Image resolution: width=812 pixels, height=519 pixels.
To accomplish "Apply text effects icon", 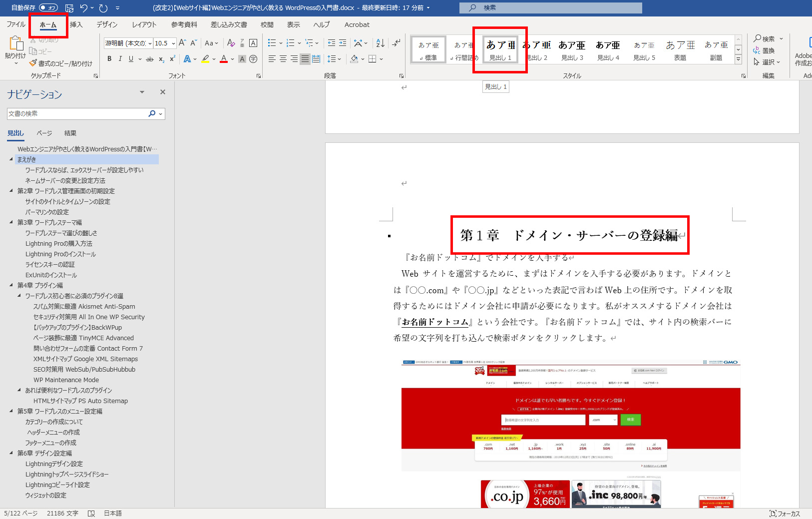I will pyautogui.click(x=187, y=59).
